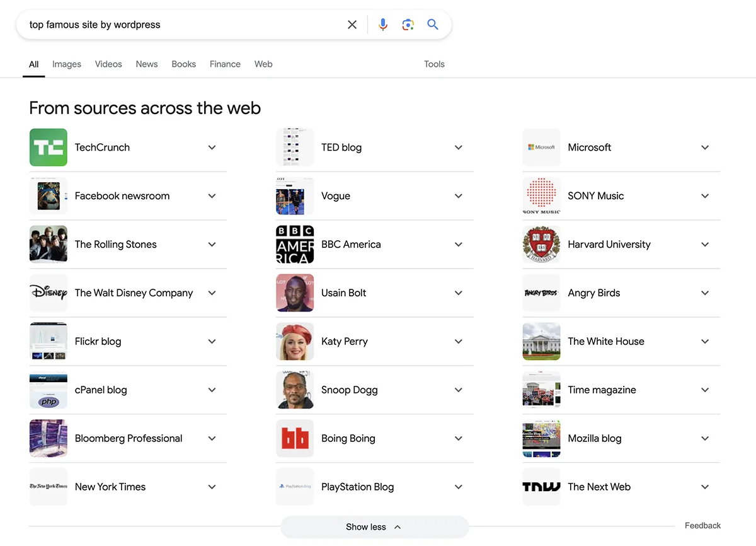
Task: Click the cPanel blog thumbnail
Action: click(x=49, y=390)
